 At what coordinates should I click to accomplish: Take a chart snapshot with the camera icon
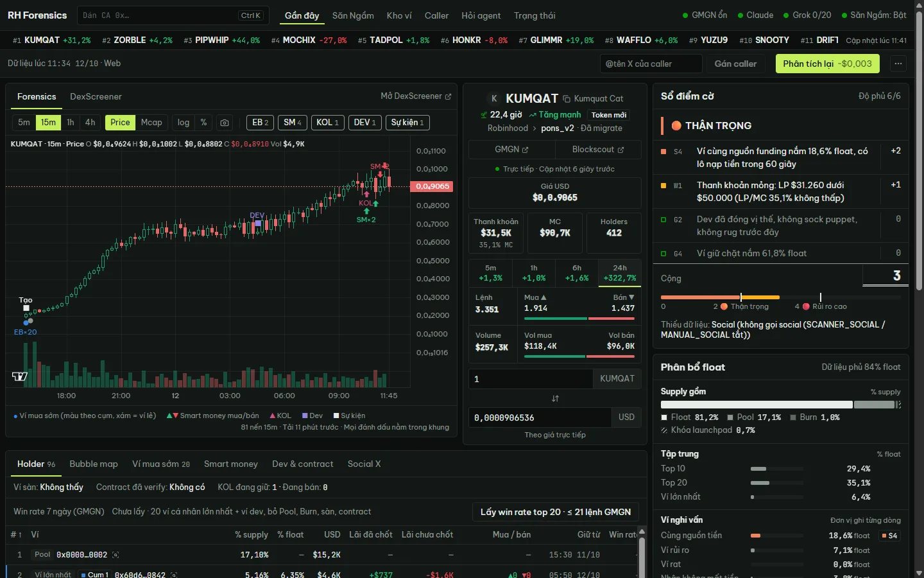(225, 123)
